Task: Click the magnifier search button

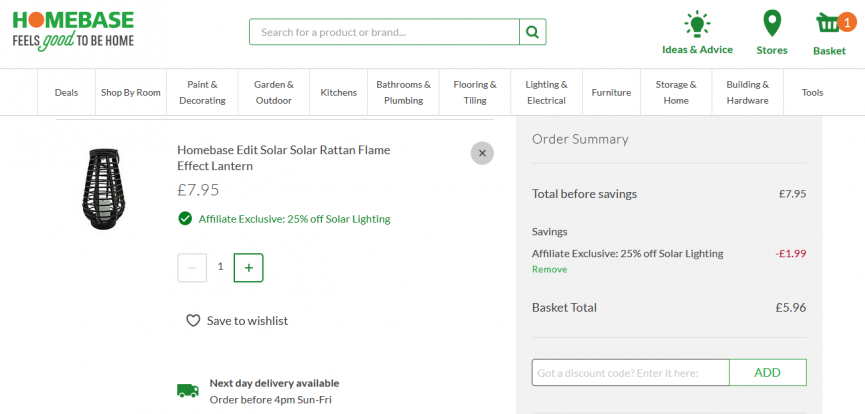Action: pos(532,32)
